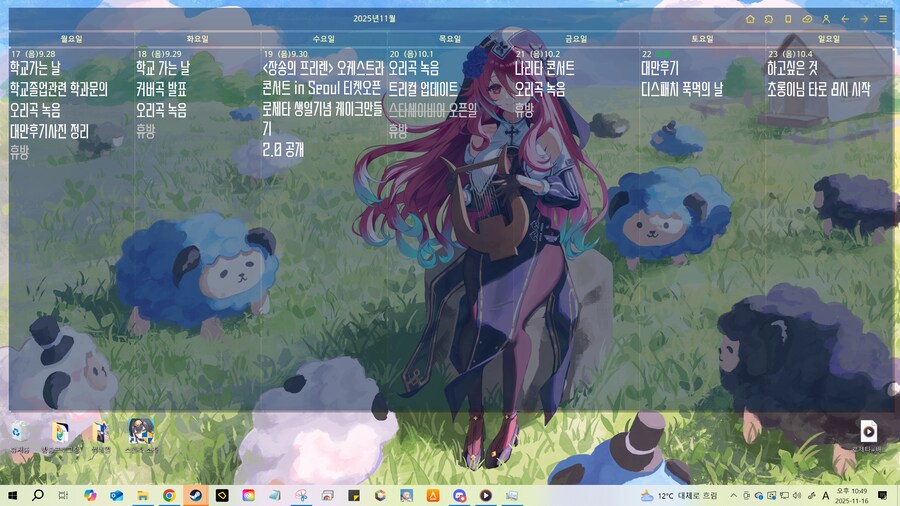This screenshot has height=506, width=900.
Task: Select the anime character shortcut desktop icon
Action: point(141,437)
